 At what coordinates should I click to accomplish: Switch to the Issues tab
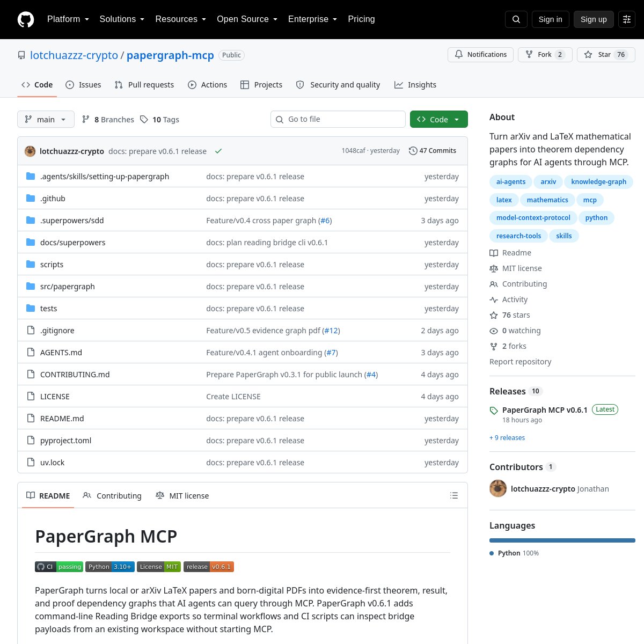[x=83, y=85]
